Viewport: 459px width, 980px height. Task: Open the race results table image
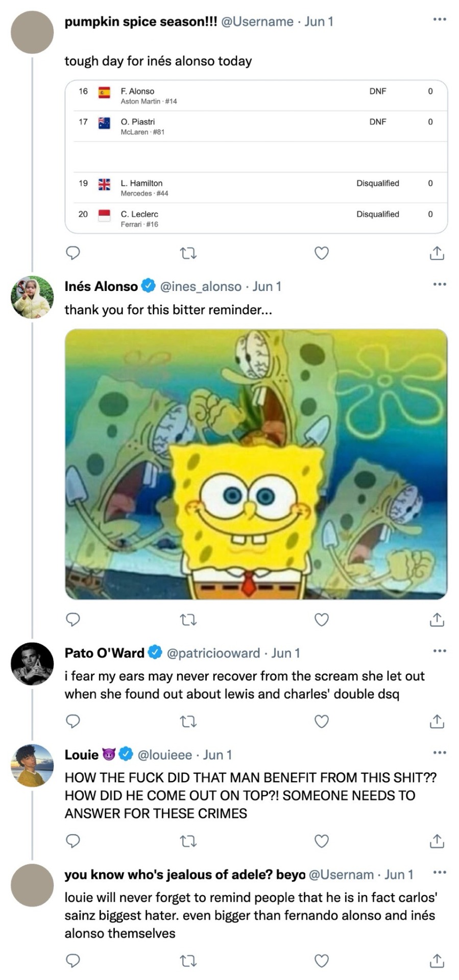[256, 156]
